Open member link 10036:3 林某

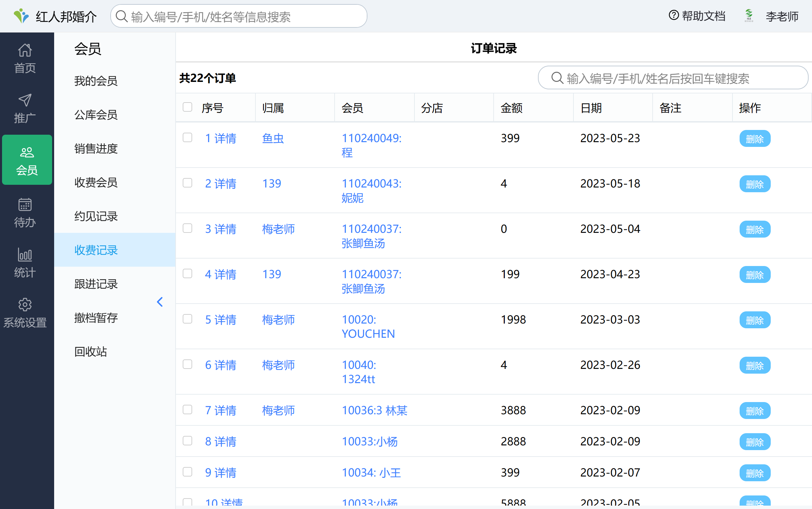click(x=375, y=411)
